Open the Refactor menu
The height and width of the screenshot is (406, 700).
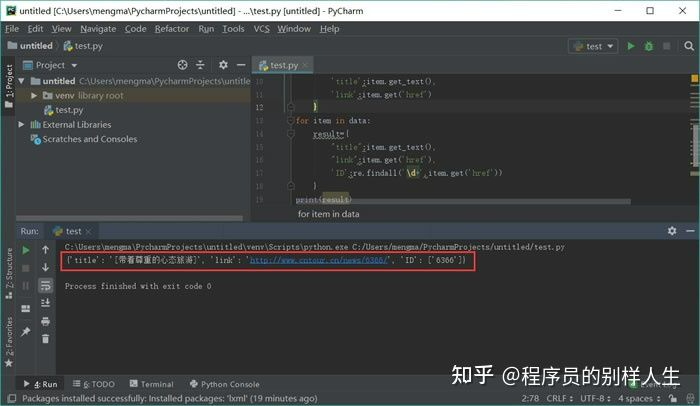pos(172,29)
